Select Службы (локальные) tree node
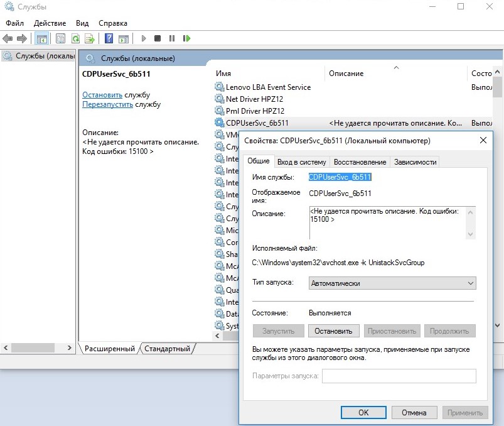 39,56
